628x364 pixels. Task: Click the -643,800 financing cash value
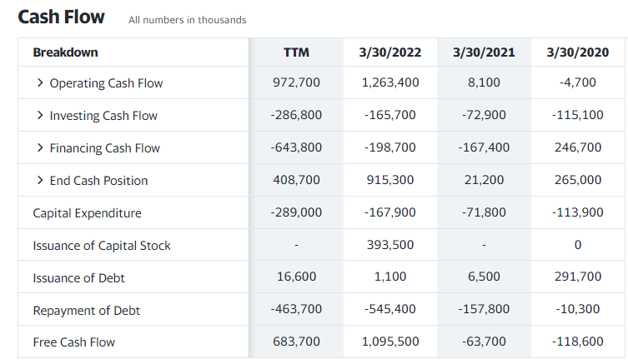pos(296,147)
